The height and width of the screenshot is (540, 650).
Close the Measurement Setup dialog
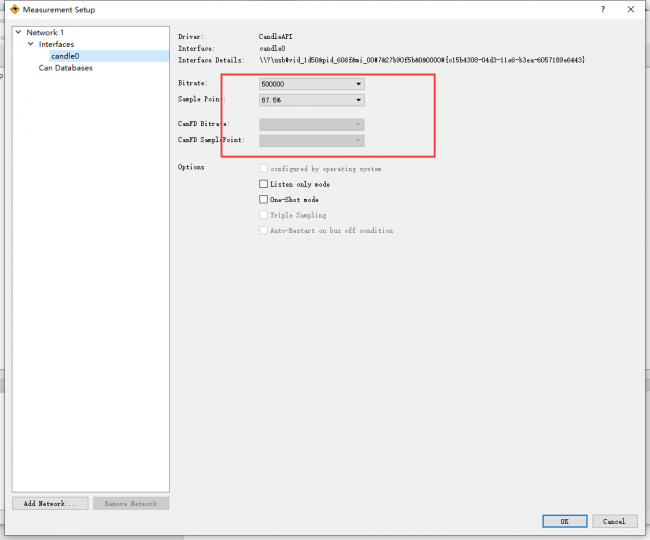click(631, 9)
